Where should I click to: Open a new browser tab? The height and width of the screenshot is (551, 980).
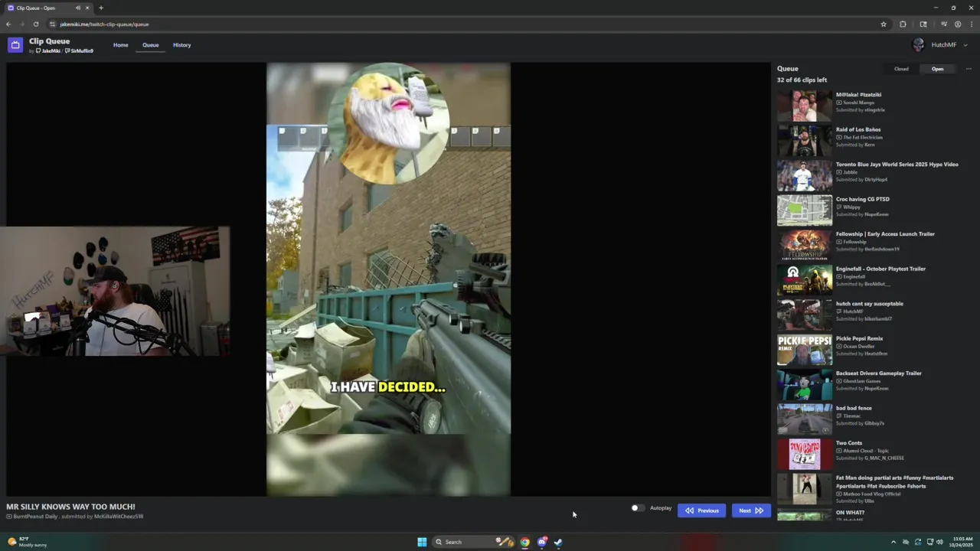click(101, 8)
